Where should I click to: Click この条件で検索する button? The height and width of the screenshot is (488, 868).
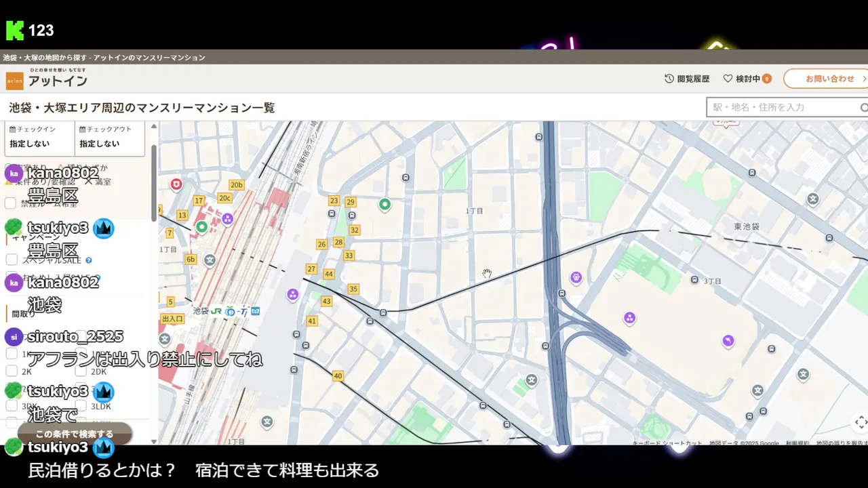75,434
